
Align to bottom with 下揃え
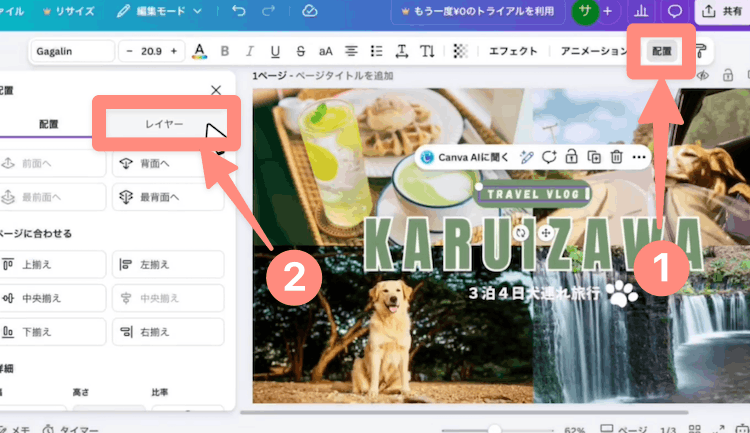[x=53, y=332]
